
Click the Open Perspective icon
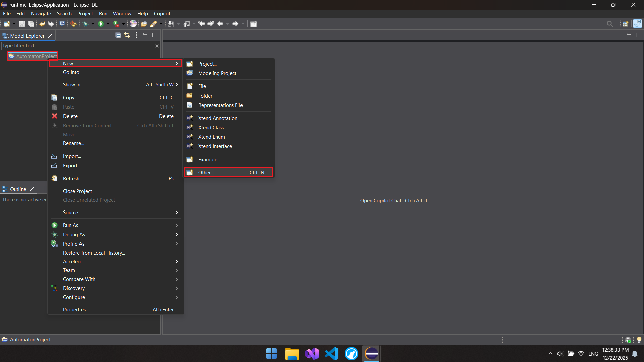tap(626, 24)
